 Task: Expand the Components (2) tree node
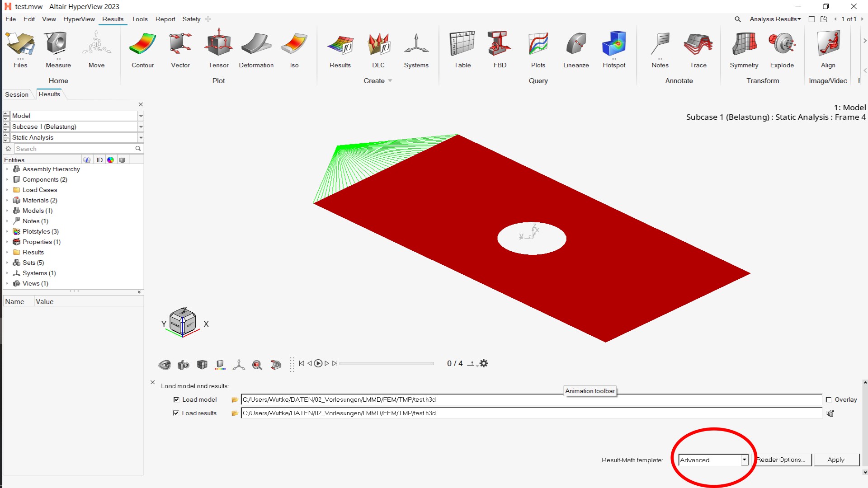point(7,179)
